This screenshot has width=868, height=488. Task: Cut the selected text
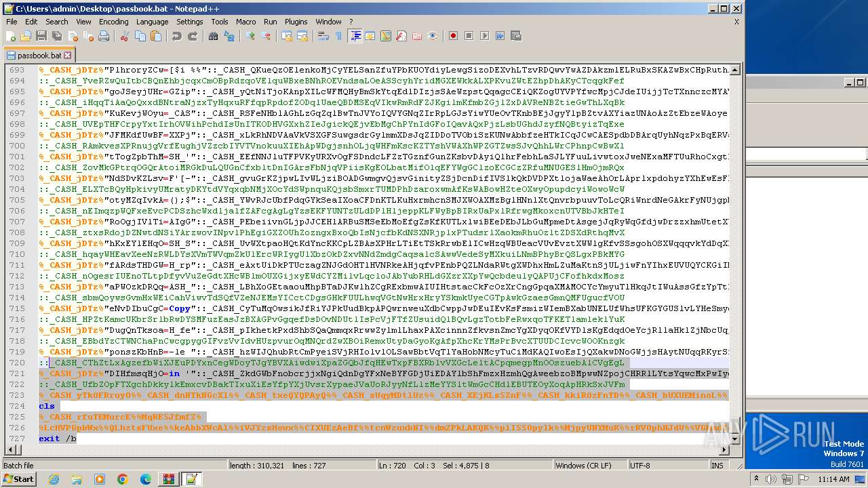124,36
